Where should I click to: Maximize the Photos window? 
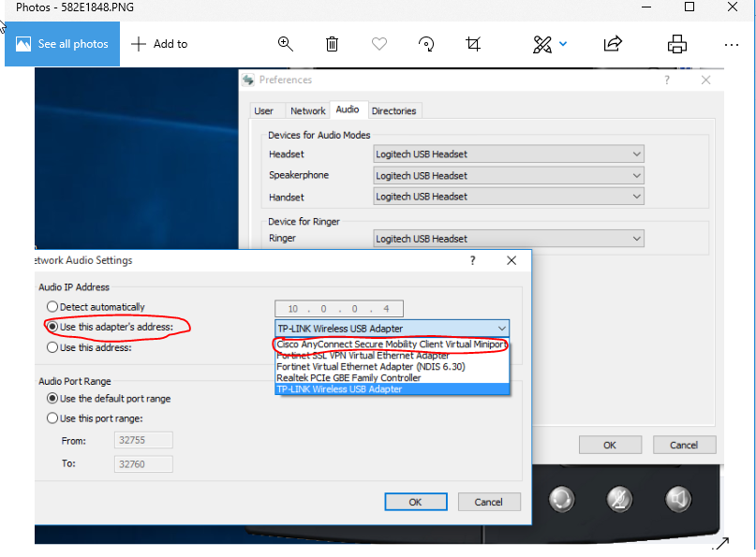click(x=689, y=7)
